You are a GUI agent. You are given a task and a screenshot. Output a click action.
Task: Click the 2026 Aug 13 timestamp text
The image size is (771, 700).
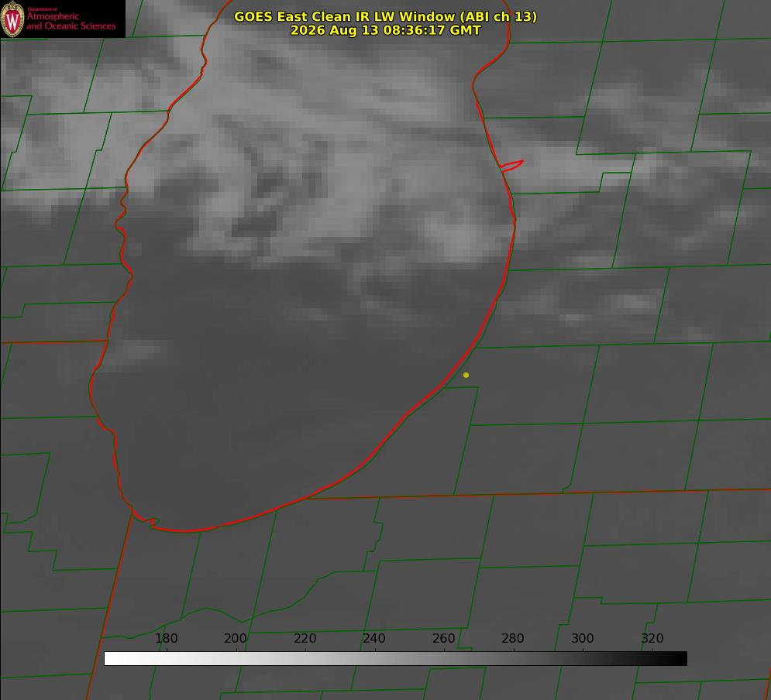click(x=386, y=30)
